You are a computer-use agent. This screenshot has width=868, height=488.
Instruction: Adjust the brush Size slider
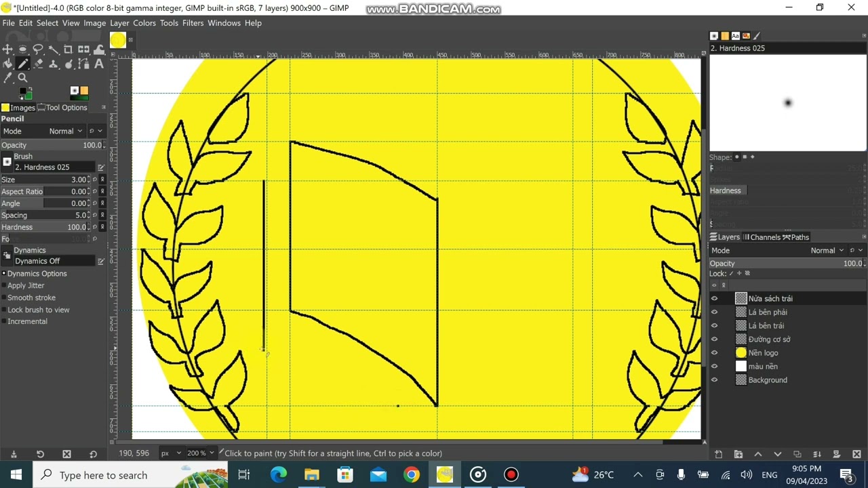(x=46, y=180)
